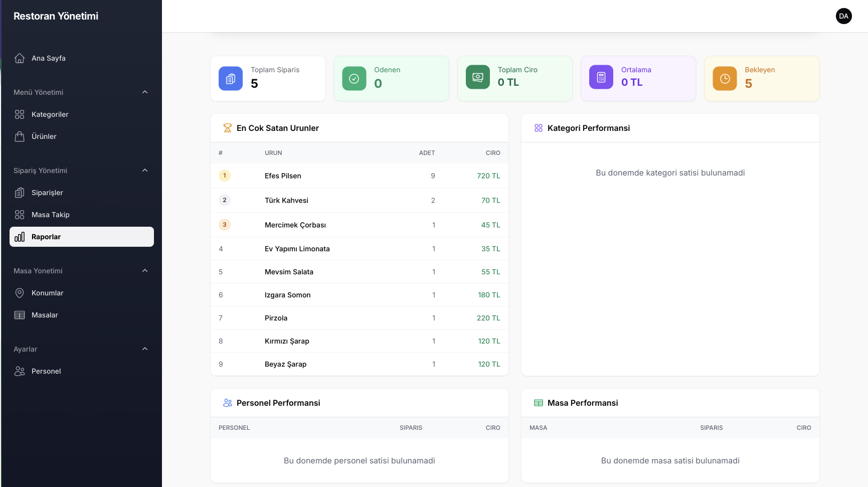Click the orange Bekleyen clock icon
This screenshot has height=487, width=868.
point(725,78)
